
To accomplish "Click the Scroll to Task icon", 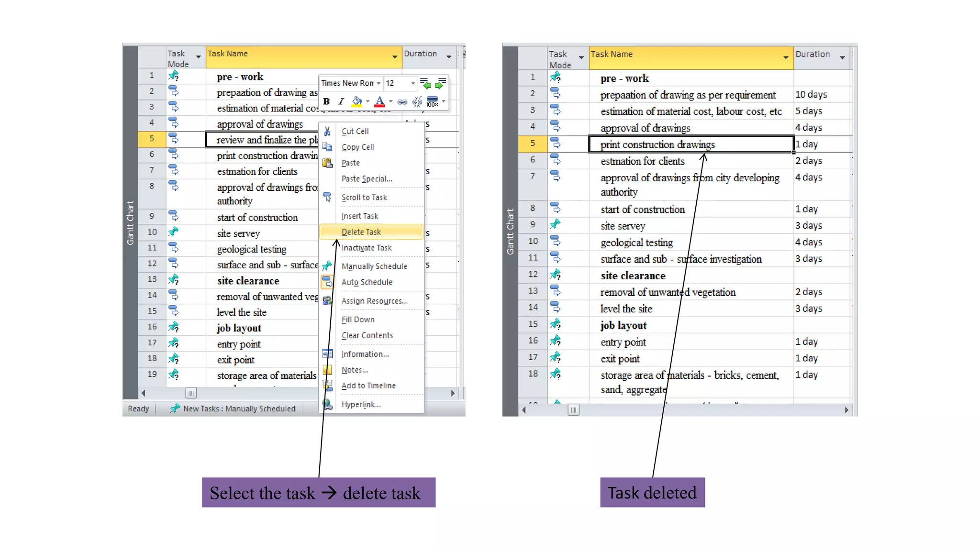I will tap(327, 197).
